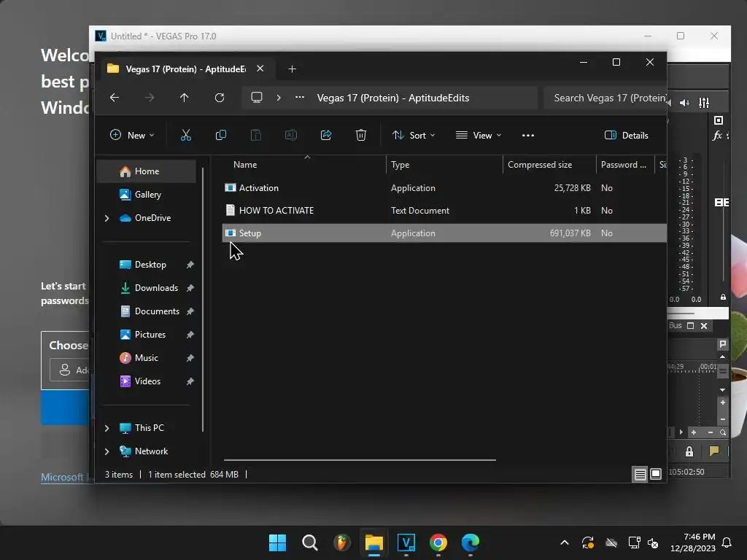The image size is (747, 560).
Task: Open the Sort dropdown
Action: pos(414,135)
